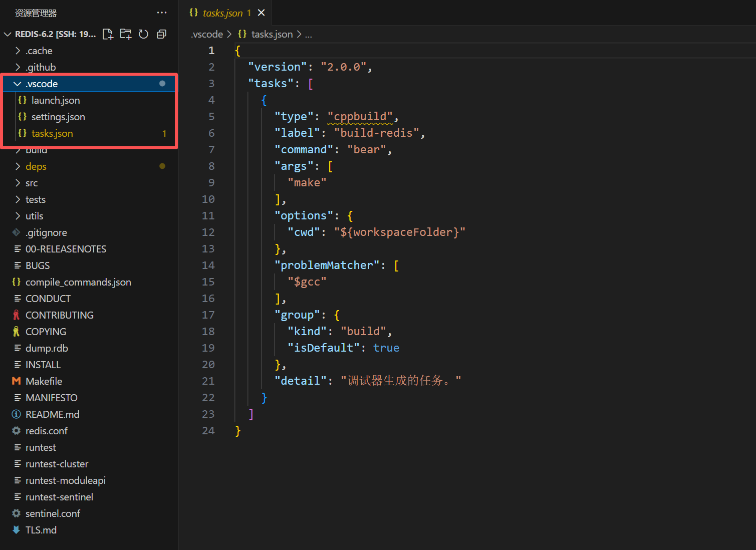Screen dimensions: 756x550
Task: Click the redis.conf gear icon
Action: click(x=17, y=431)
